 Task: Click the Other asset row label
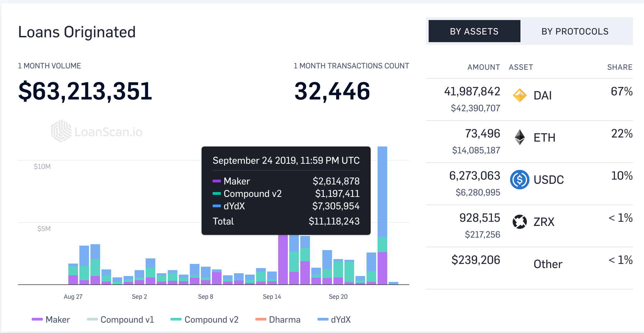[548, 264]
